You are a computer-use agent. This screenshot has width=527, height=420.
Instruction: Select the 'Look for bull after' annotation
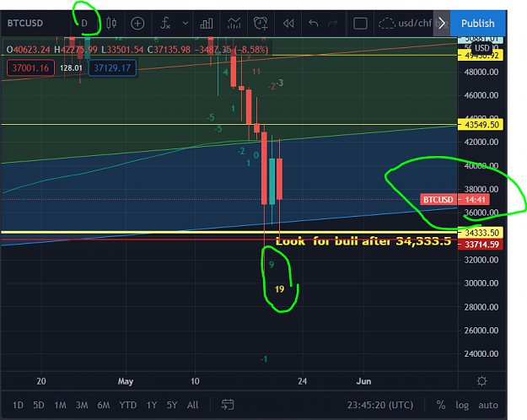click(363, 241)
